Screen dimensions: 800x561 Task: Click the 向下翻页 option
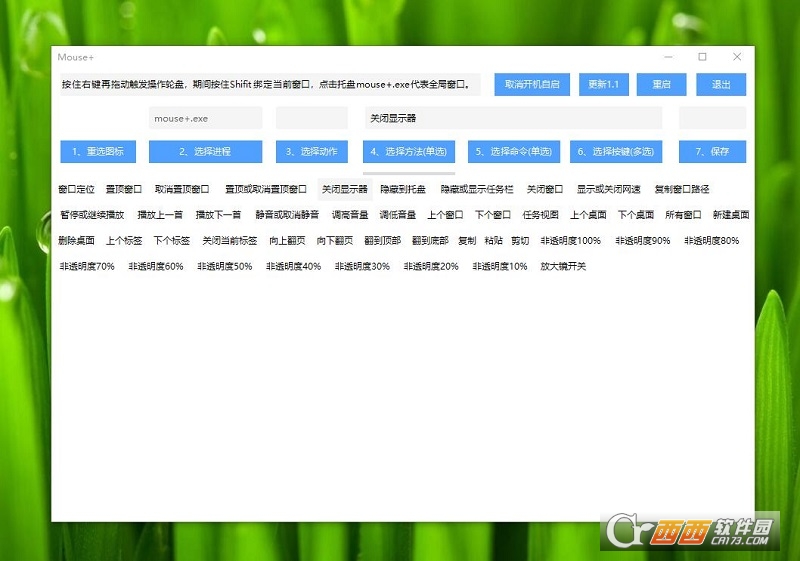[x=335, y=240]
